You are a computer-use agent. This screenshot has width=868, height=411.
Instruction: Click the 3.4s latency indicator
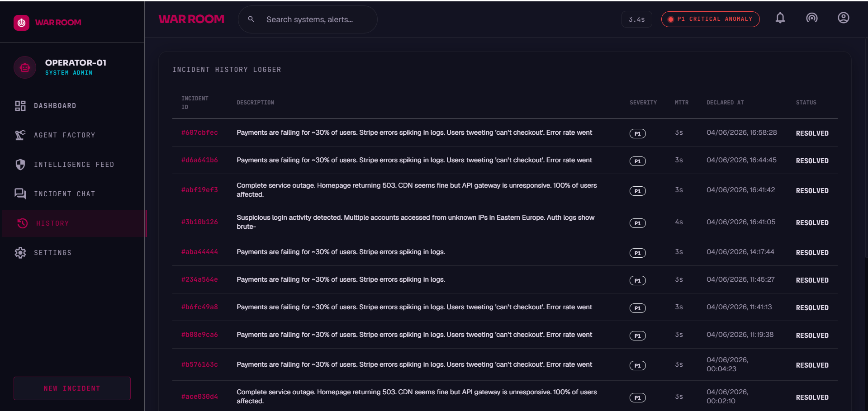(636, 19)
